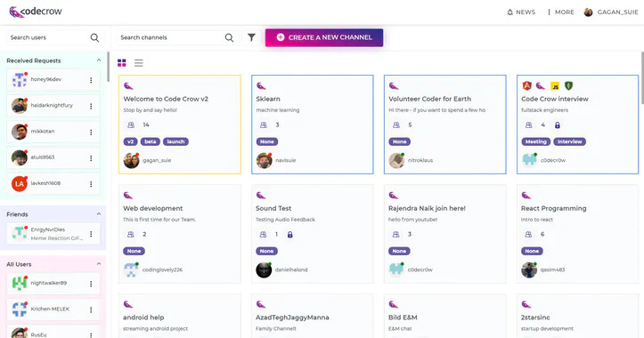Click navisuie host name
Screen dimensions: 644x338
coord(285,160)
